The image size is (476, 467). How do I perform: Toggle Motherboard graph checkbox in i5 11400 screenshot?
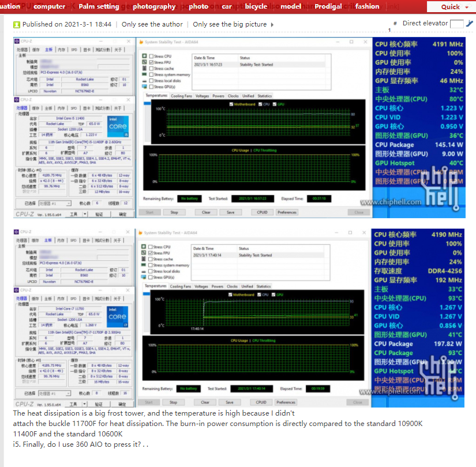[x=231, y=104]
